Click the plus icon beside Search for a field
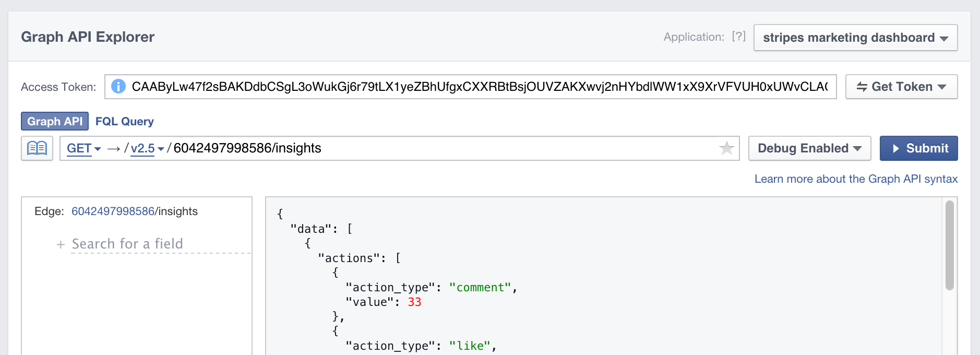The width and height of the screenshot is (980, 355). pyautogui.click(x=61, y=244)
